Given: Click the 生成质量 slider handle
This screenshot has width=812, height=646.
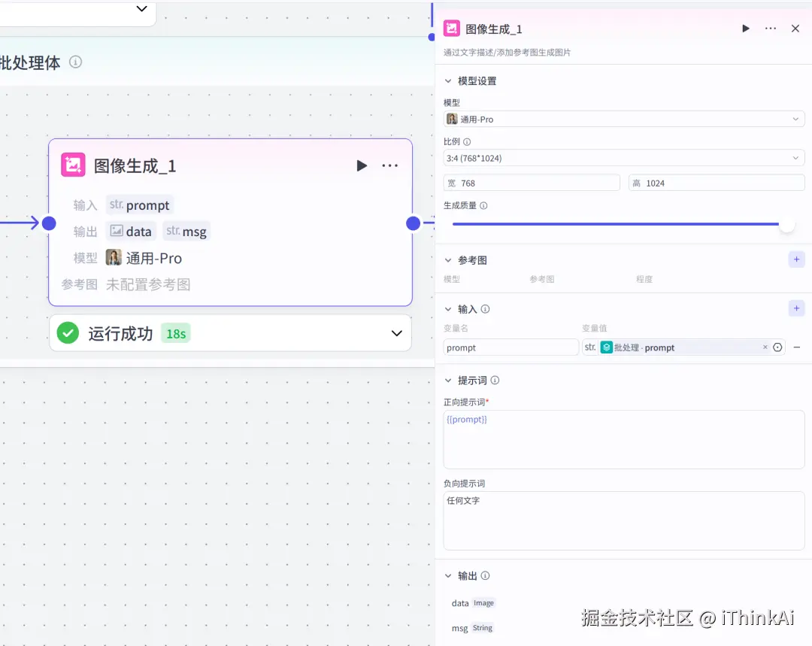Looking at the screenshot, I should coord(786,224).
